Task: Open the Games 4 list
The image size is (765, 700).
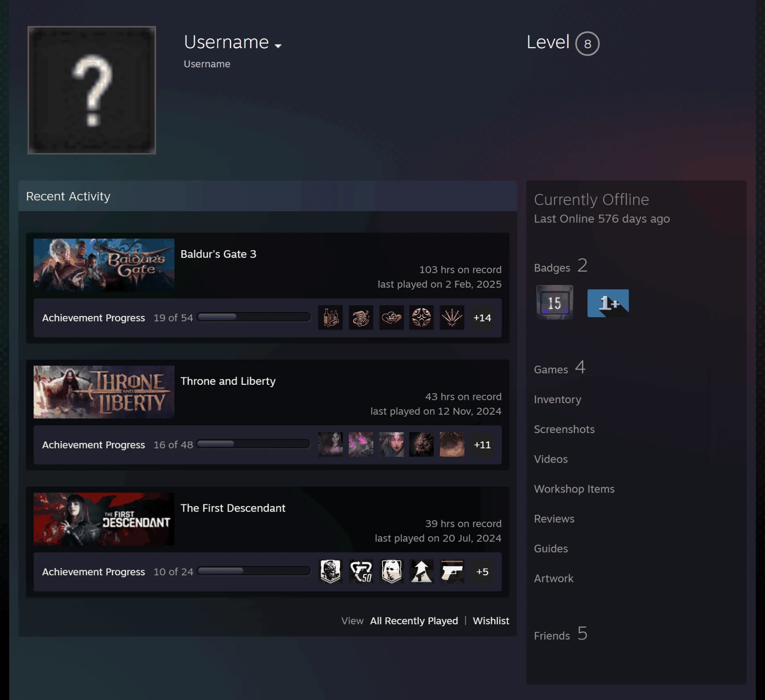Action: (x=559, y=368)
